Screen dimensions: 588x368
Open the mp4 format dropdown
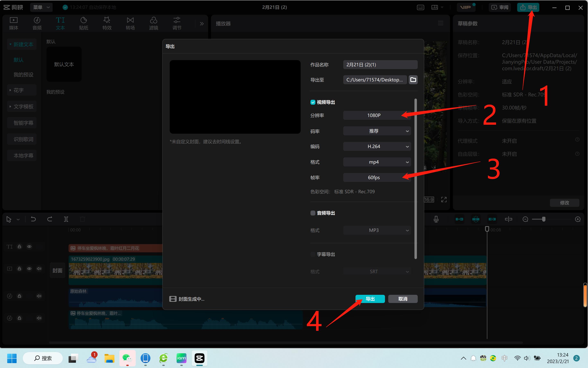pyautogui.click(x=377, y=162)
